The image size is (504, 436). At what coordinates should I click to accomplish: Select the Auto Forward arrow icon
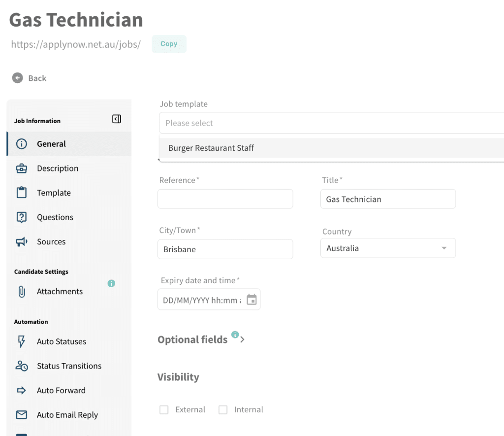coord(21,390)
